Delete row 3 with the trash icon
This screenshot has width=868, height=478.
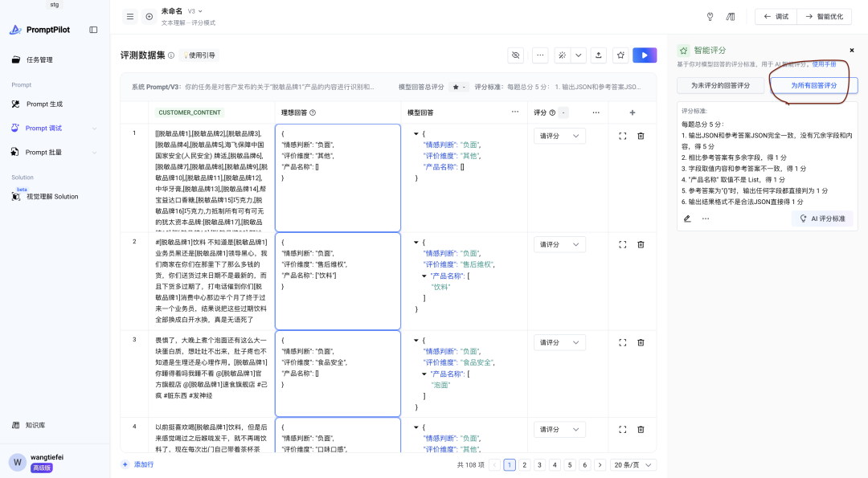(x=641, y=342)
